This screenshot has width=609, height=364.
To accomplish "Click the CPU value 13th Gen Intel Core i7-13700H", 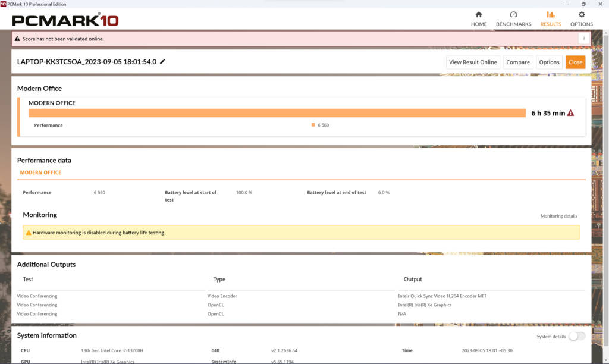I will [x=112, y=350].
